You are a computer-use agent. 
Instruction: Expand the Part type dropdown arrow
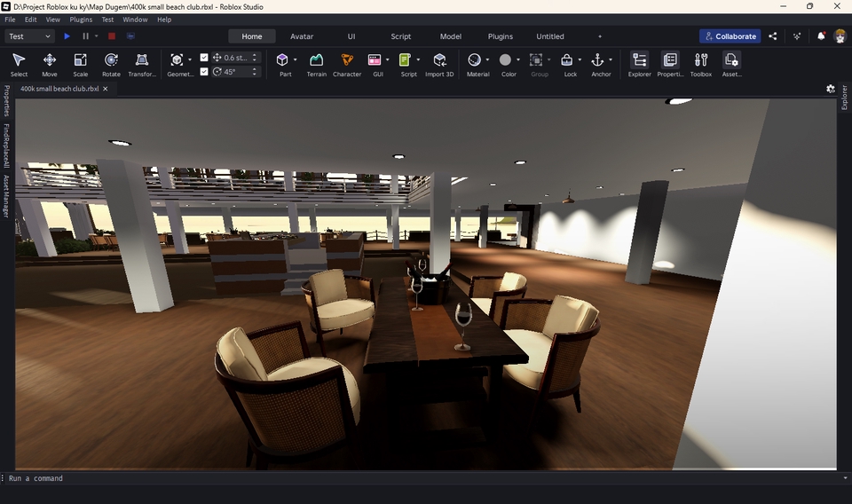coord(295,60)
